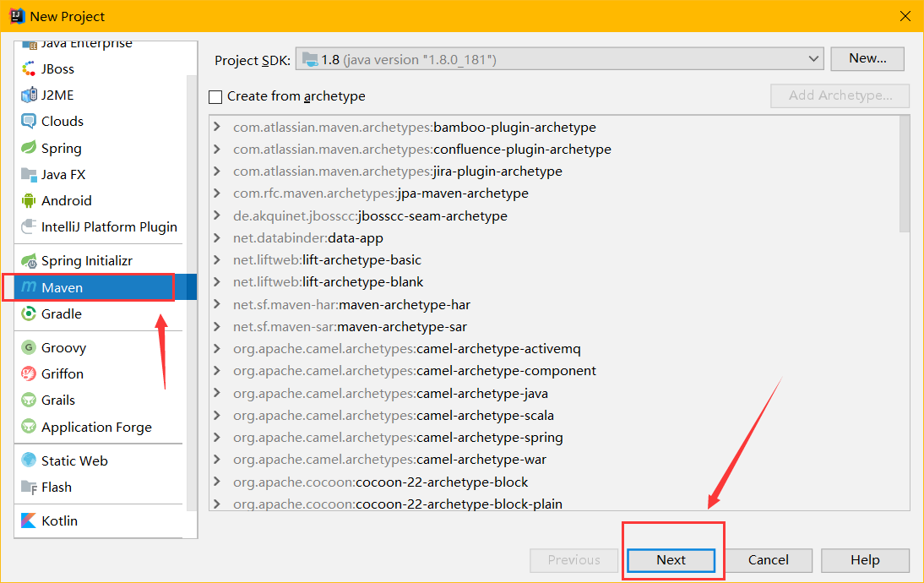924x583 pixels.
Task: Expand jira-plugin-archetype entry
Action: tap(217, 171)
